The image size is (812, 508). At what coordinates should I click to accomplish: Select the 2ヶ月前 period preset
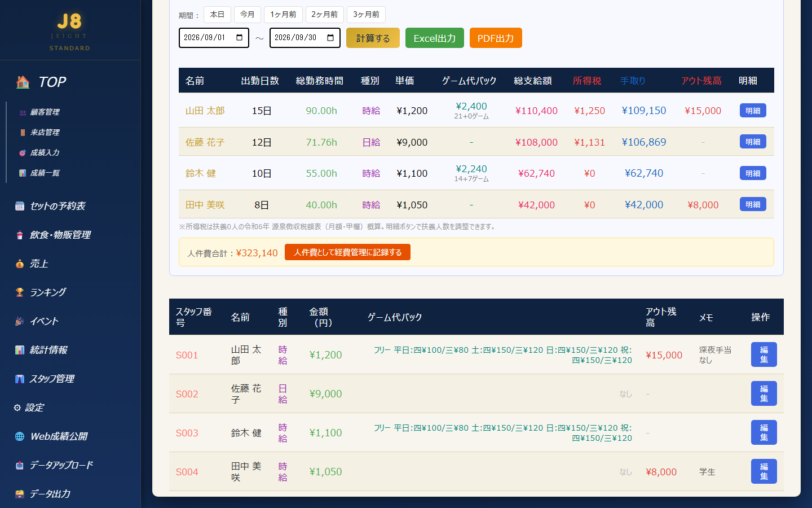325,15
